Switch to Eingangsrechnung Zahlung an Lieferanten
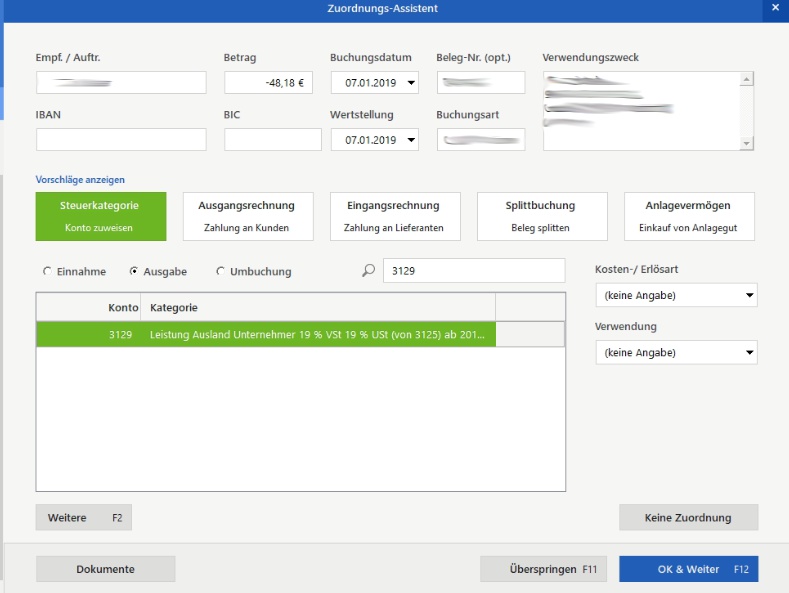789x593 pixels. (395, 216)
